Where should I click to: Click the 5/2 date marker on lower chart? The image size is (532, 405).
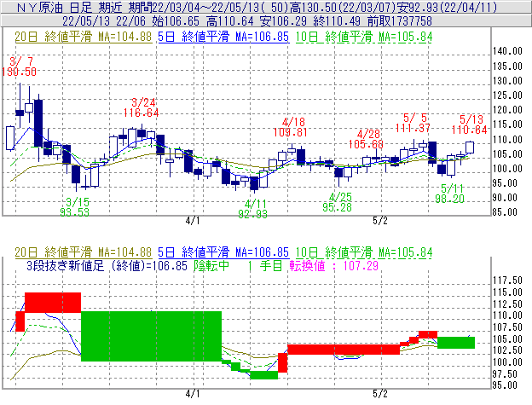point(380,394)
